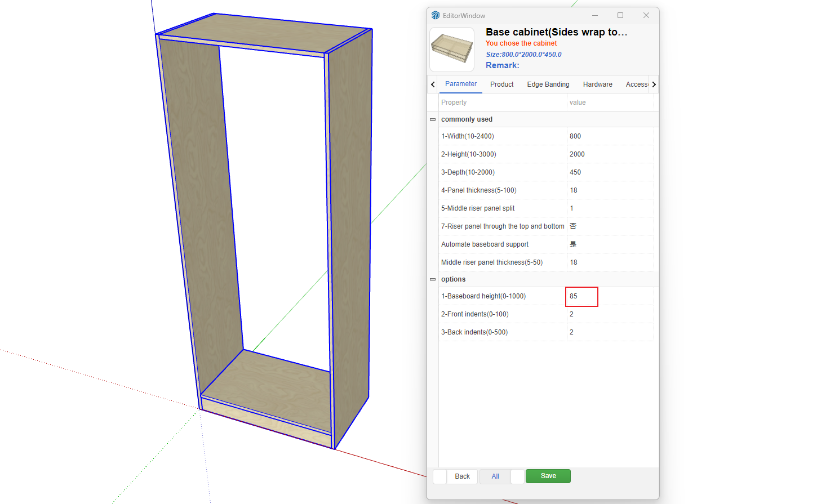This screenshot has width=817, height=504.
Task: Maximize the EditorWindow panel
Action: (620, 15)
